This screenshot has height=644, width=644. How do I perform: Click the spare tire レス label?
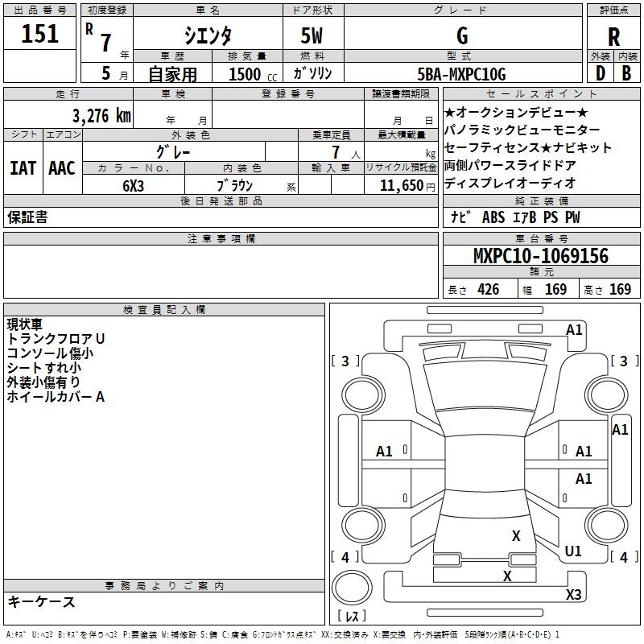352,616
